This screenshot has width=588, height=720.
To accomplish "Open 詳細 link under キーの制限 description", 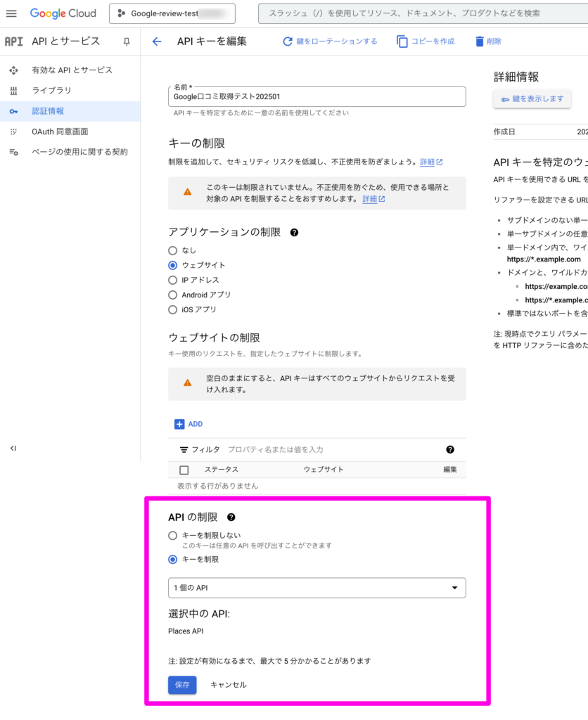I will coord(431,162).
